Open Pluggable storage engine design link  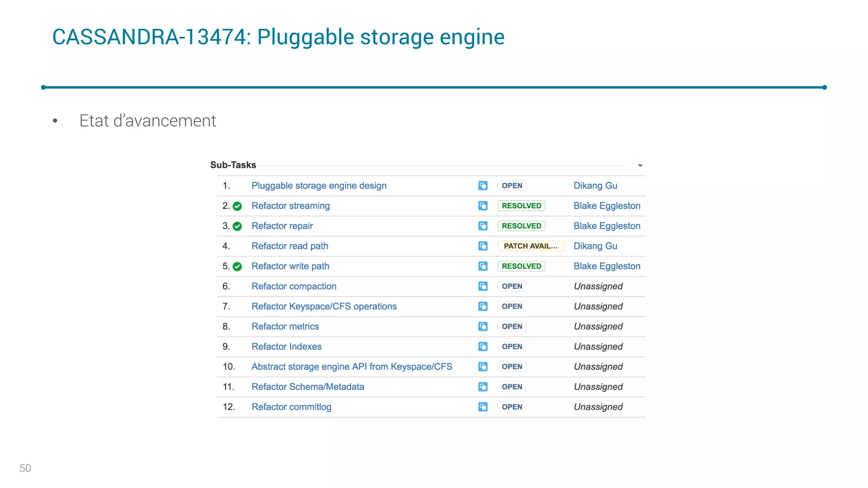click(x=319, y=186)
